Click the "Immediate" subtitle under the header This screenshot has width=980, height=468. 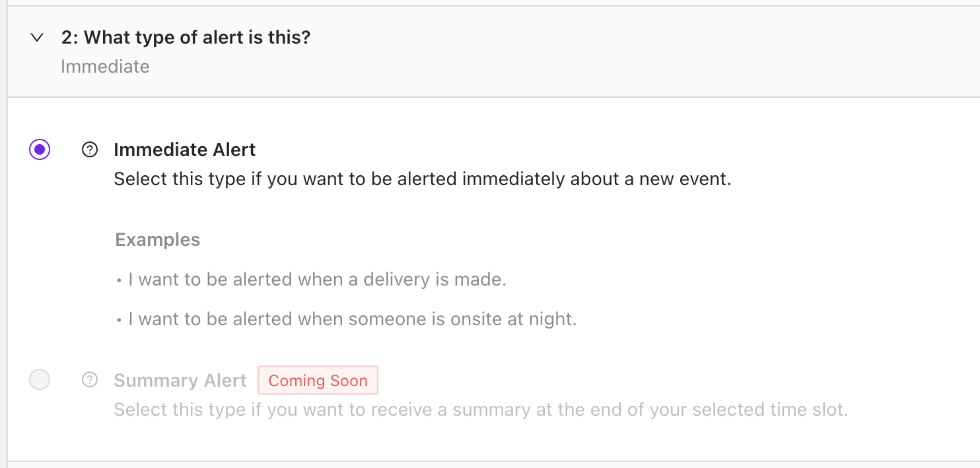point(105,67)
